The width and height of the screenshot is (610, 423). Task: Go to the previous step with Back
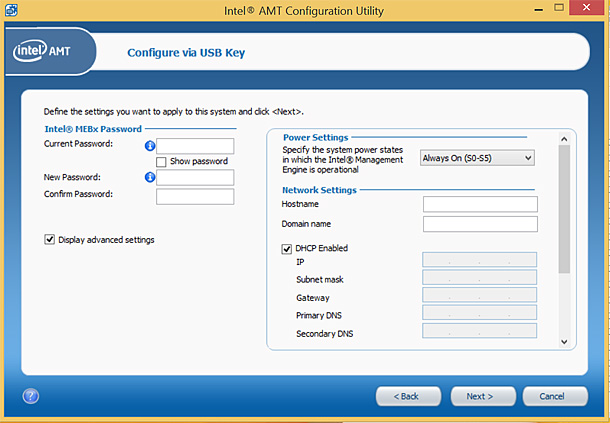(406, 396)
